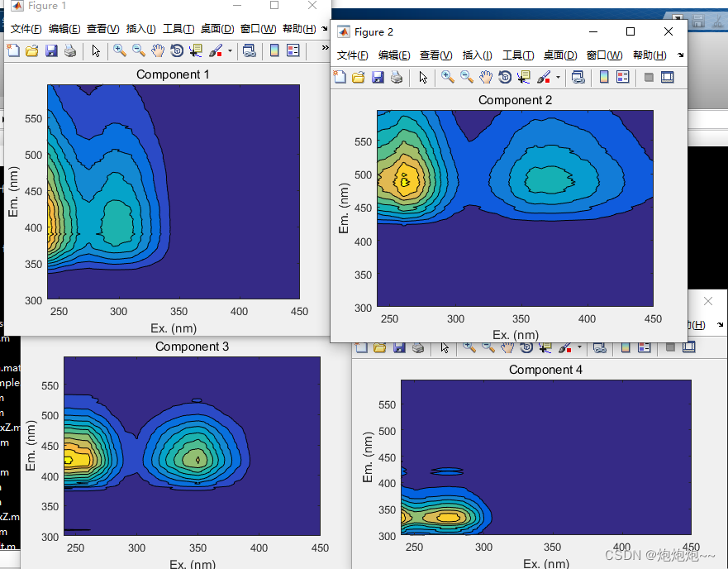This screenshot has width=728, height=569.
Task: Click dock arrow on Figure 2 menu bar
Action: click(x=680, y=55)
